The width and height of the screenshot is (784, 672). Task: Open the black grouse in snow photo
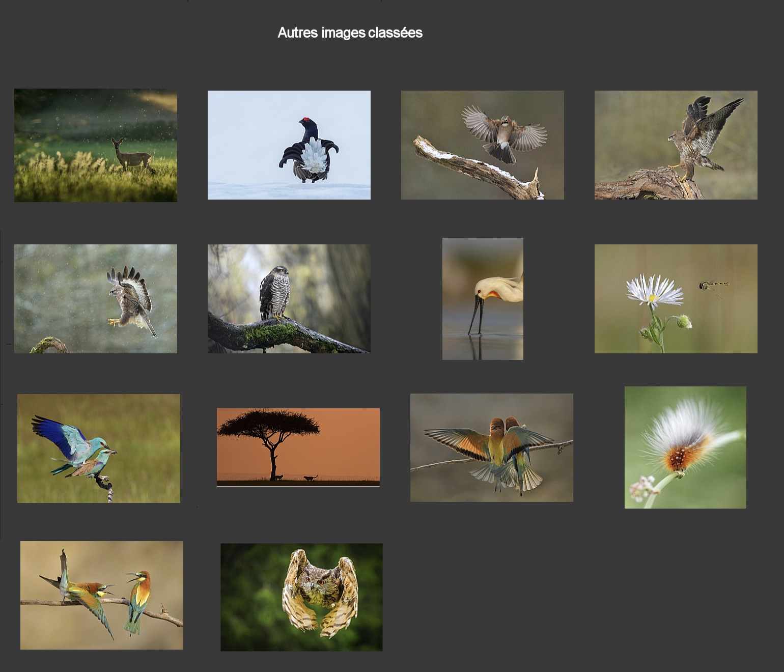pyautogui.click(x=289, y=145)
